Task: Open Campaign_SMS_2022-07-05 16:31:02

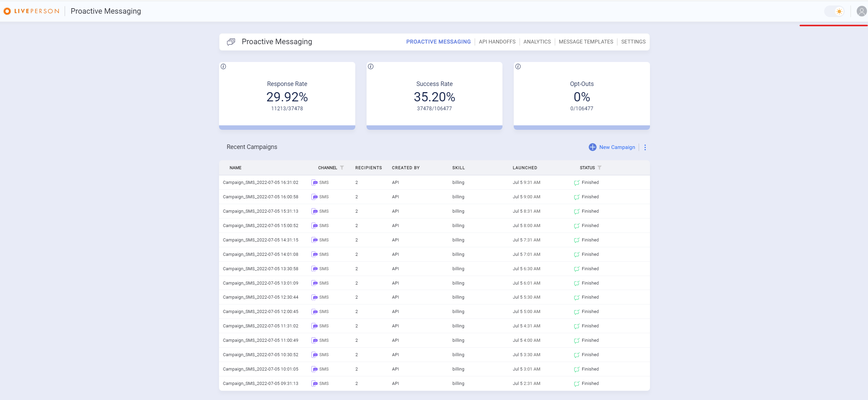Action: click(260, 183)
